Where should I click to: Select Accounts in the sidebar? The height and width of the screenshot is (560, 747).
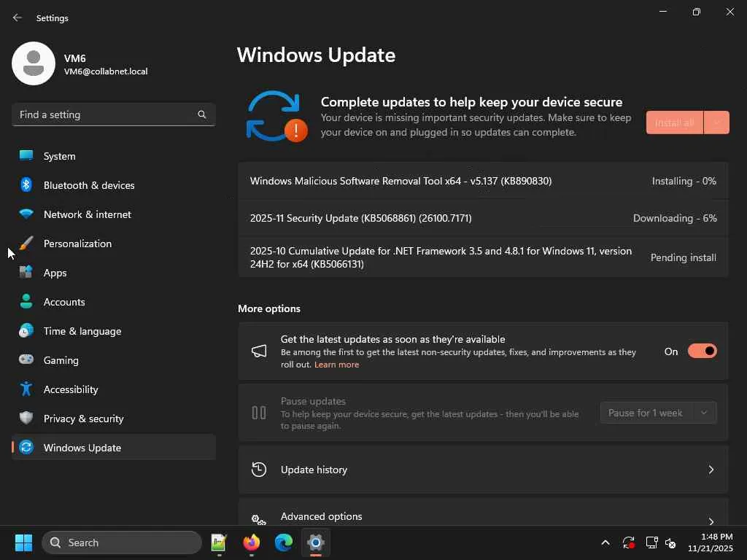click(x=114, y=301)
